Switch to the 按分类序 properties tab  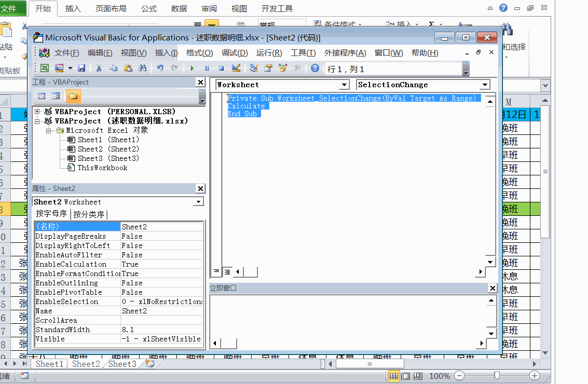click(x=89, y=214)
